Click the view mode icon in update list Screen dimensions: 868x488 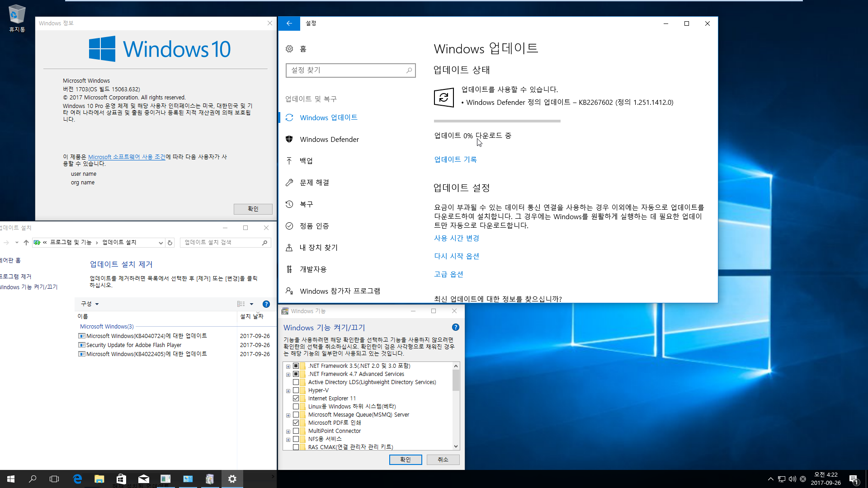click(241, 304)
